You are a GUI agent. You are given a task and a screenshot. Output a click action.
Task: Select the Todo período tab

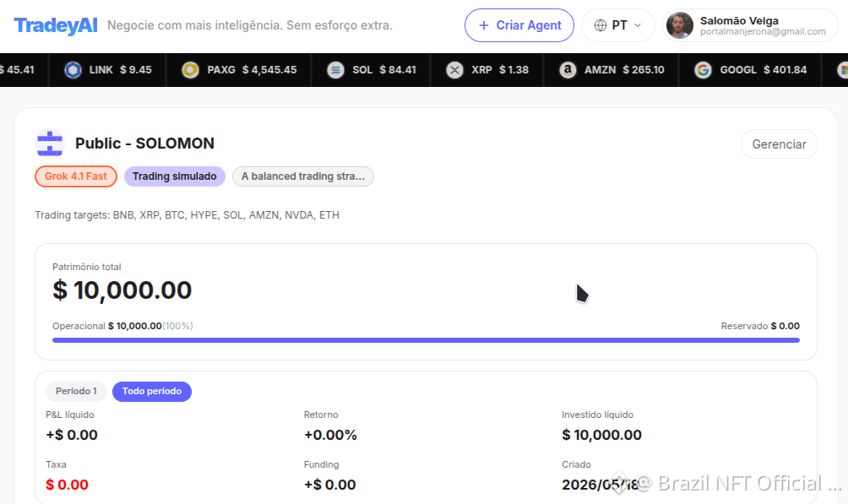click(152, 391)
